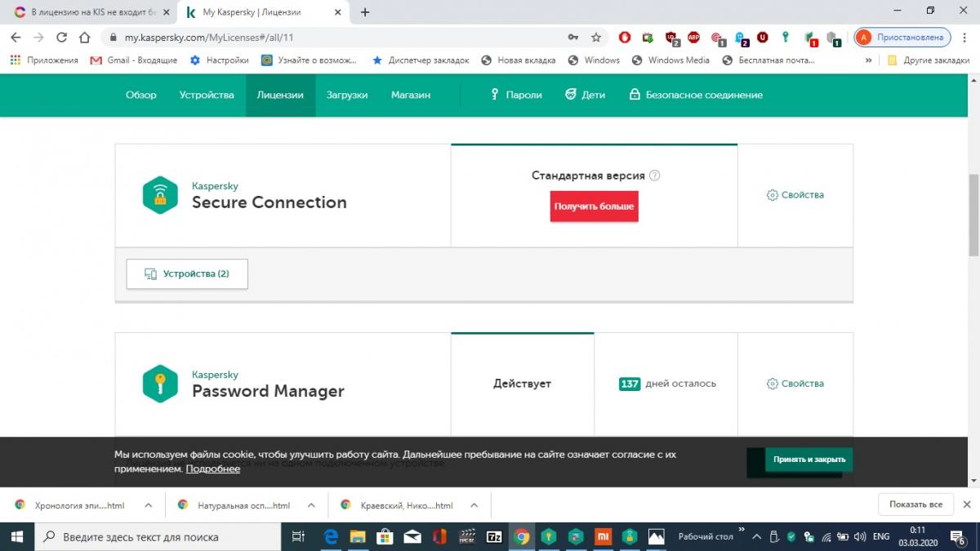Expand the hidden bookmarks overflow chevron
The height and width of the screenshot is (551, 980).
(869, 60)
